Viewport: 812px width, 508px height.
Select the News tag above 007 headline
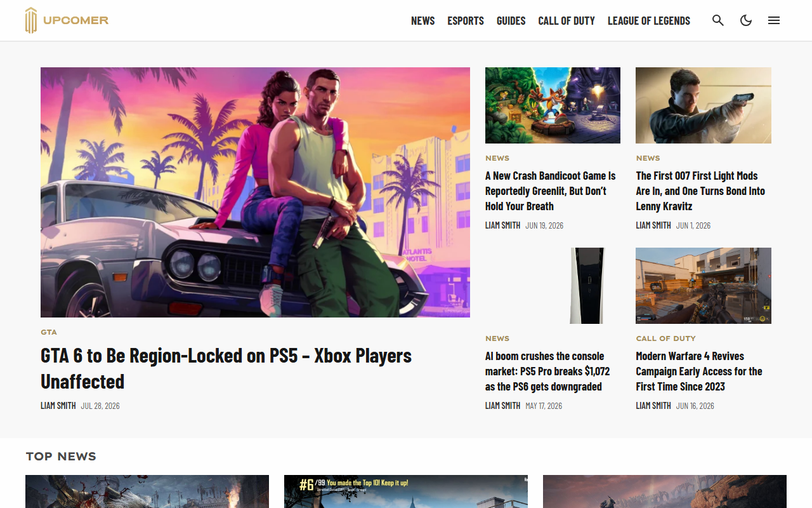[x=648, y=158]
